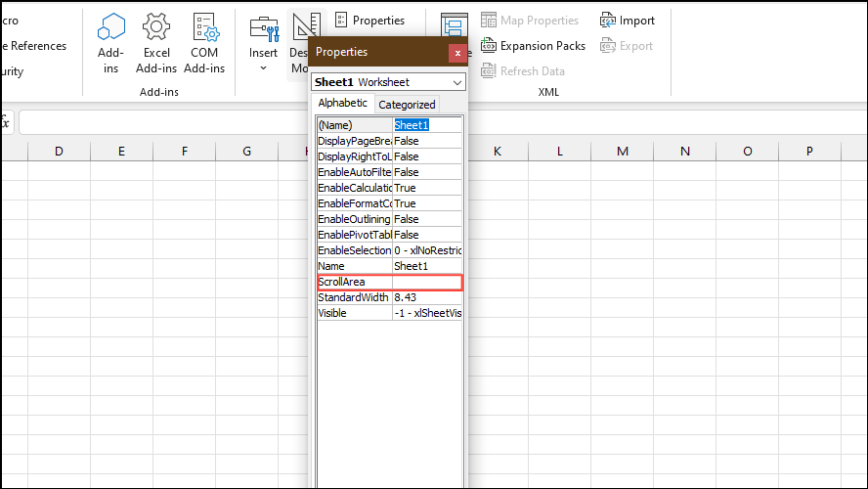This screenshot has width=868, height=489.
Task: Select column F header
Action: point(185,152)
